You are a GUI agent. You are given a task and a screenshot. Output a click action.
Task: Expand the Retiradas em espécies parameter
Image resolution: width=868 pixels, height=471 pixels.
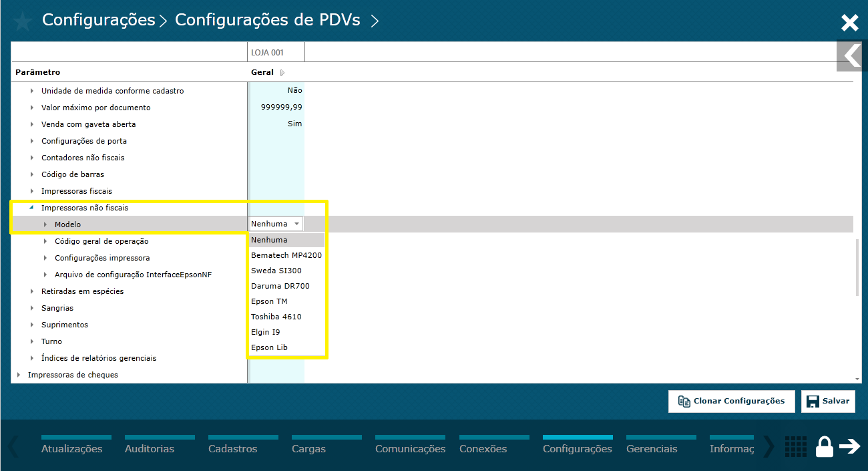[x=31, y=291]
